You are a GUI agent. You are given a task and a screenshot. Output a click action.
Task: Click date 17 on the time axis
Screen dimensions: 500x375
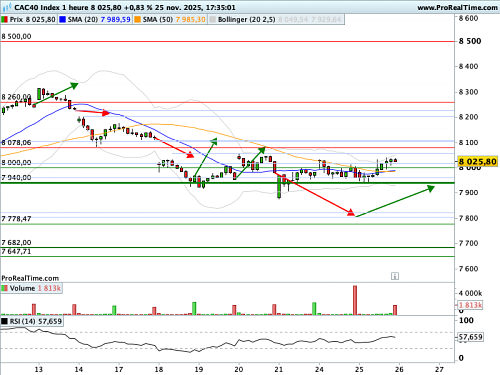tap(119, 369)
